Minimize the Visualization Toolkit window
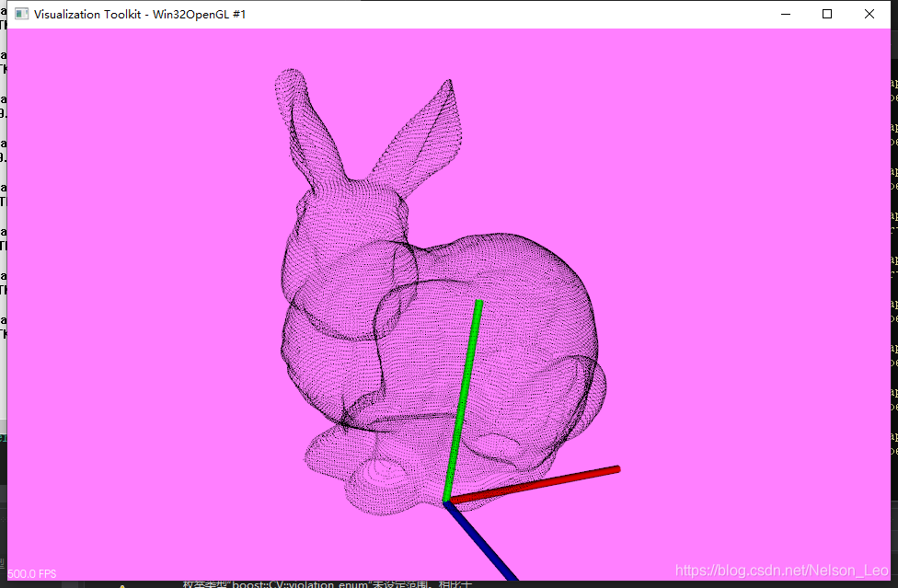The height and width of the screenshot is (588, 898). [786, 14]
